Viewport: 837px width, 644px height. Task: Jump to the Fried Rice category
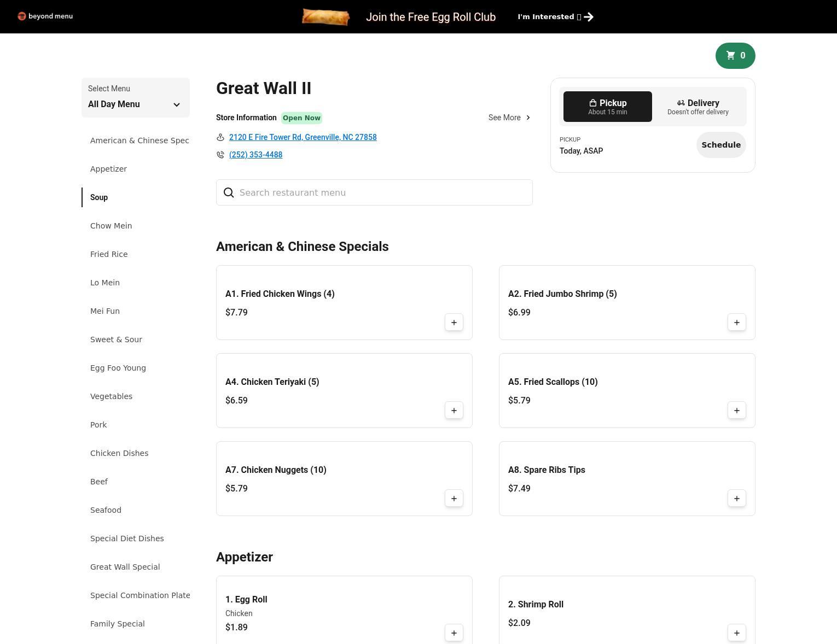click(109, 254)
